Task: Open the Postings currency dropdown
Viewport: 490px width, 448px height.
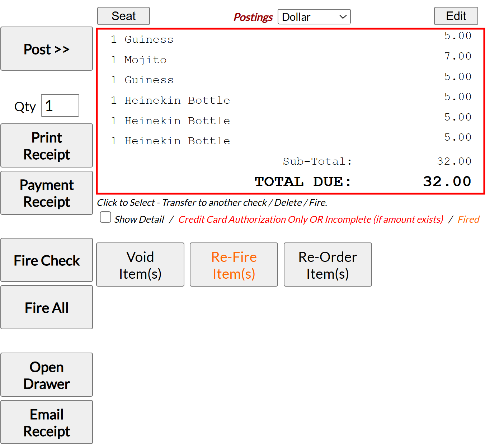Action: pyautogui.click(x=314, y=17)
